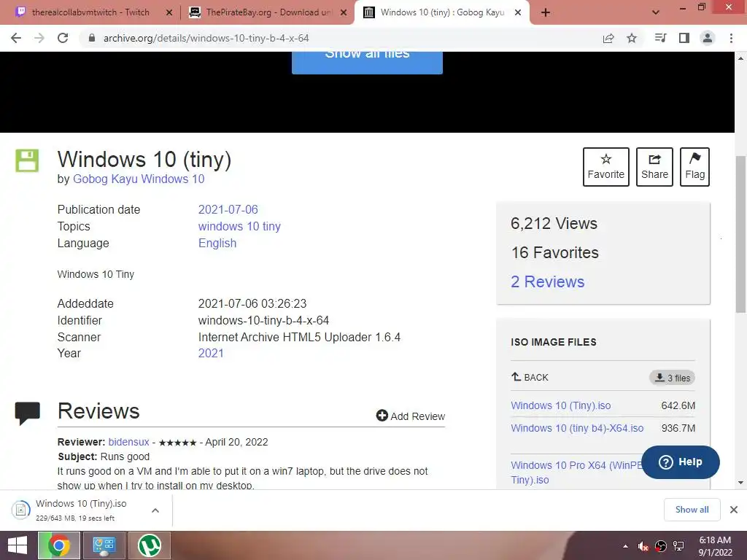Switch to the therealcollabvmtwitch Twitch tab
This screenshot has height=560, width=747.
point(90,12)
